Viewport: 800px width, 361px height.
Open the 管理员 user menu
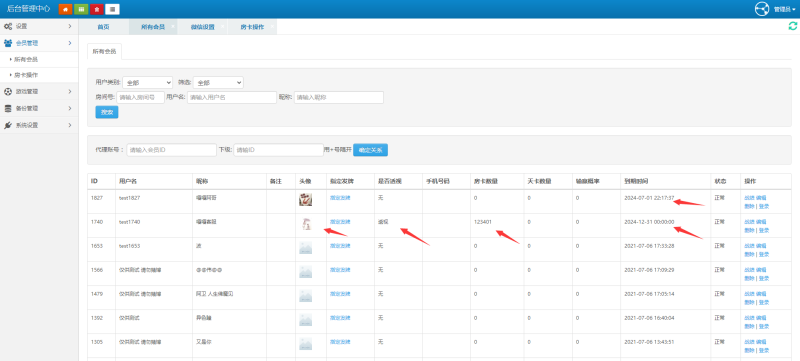[x=784, y=9]
